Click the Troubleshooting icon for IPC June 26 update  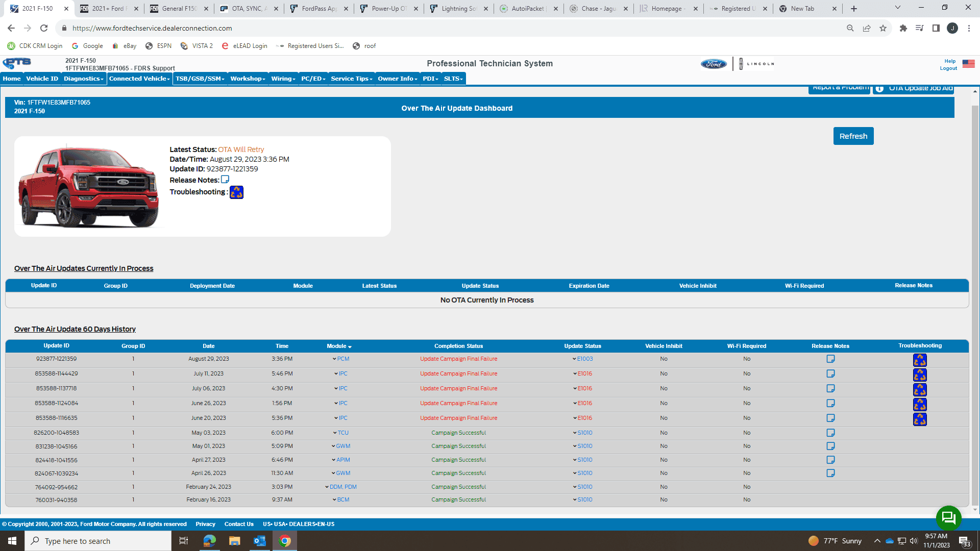pos(919,404)
